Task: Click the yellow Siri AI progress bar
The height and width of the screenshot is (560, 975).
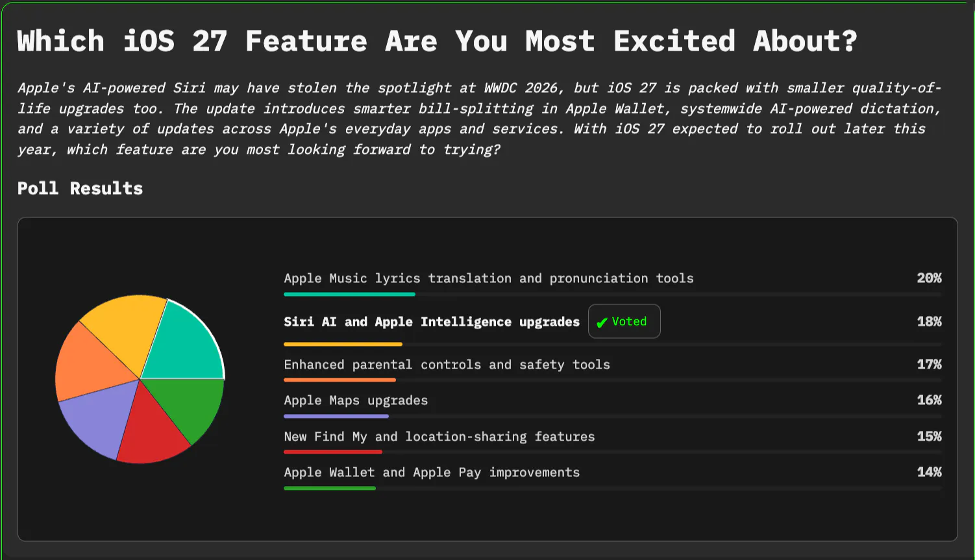Action: tap(343, 344)
